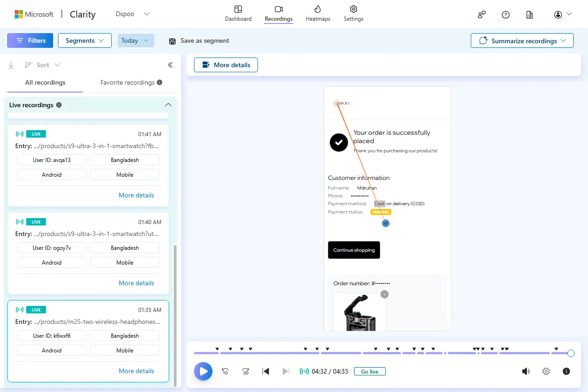This screenshot has width=588, height=392.
Task: Open the Sort dropdown
Action: [x=42, y=65]
